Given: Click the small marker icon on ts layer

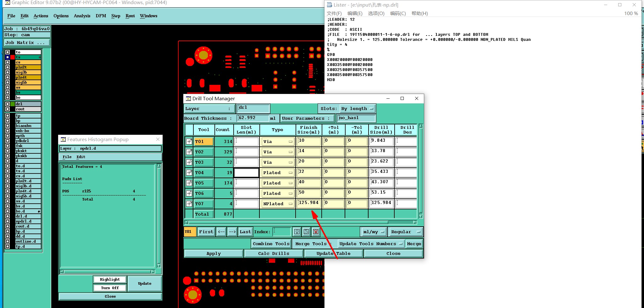Looking at the screenshot, I should pos(40,57).
